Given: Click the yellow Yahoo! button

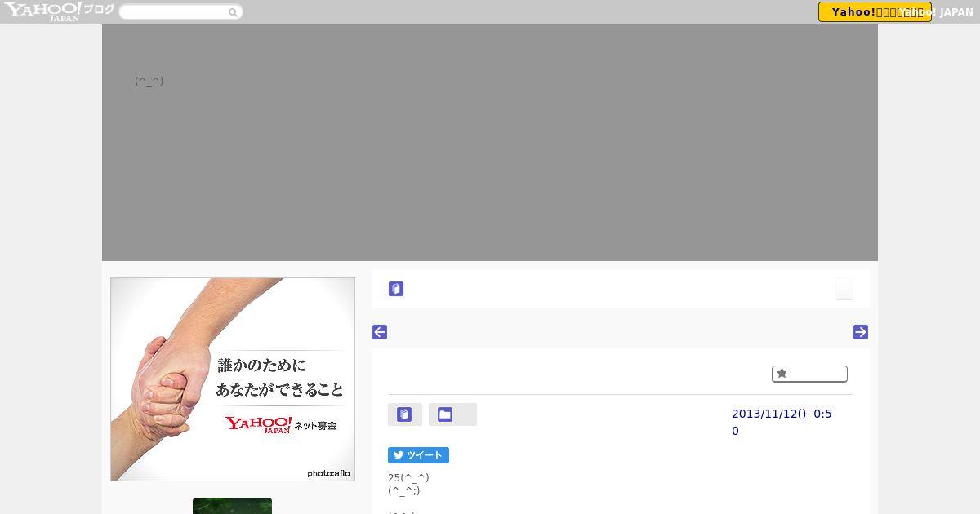Looking at the screenshot, I should click(875, 12).
